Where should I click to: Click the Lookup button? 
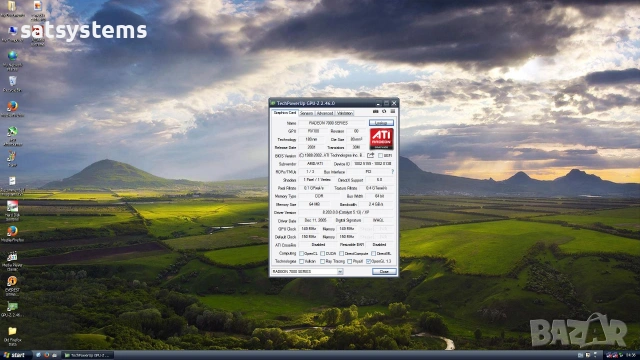381,122
